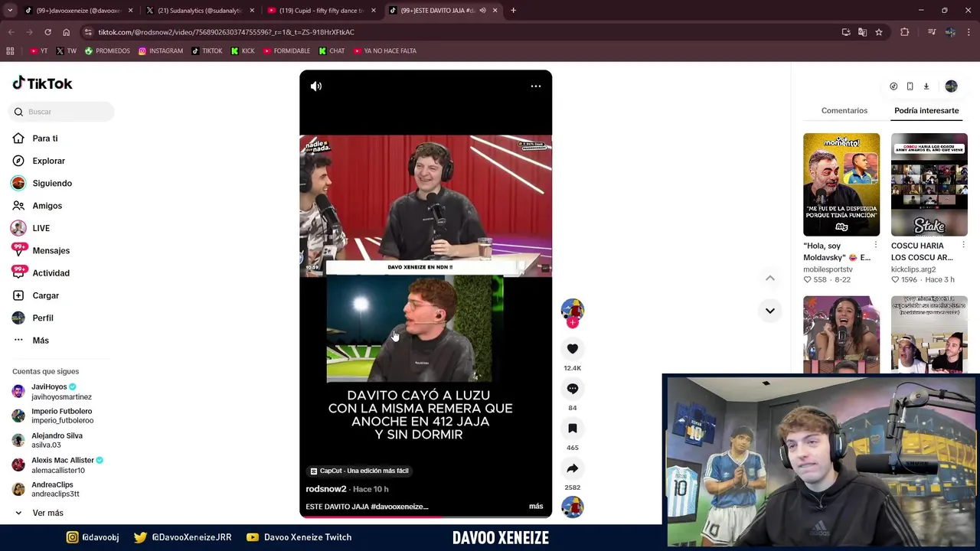Seek on the video progress bar
The width and height of the screenshot is (980, 551).
pyautogui.click(x=426, y=517)
